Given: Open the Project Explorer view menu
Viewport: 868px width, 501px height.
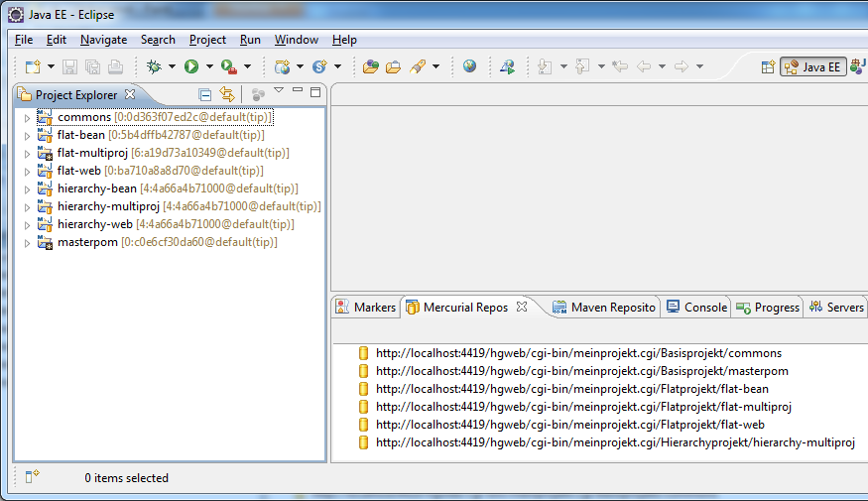Looking at the screenshot, I should [279, 92].
